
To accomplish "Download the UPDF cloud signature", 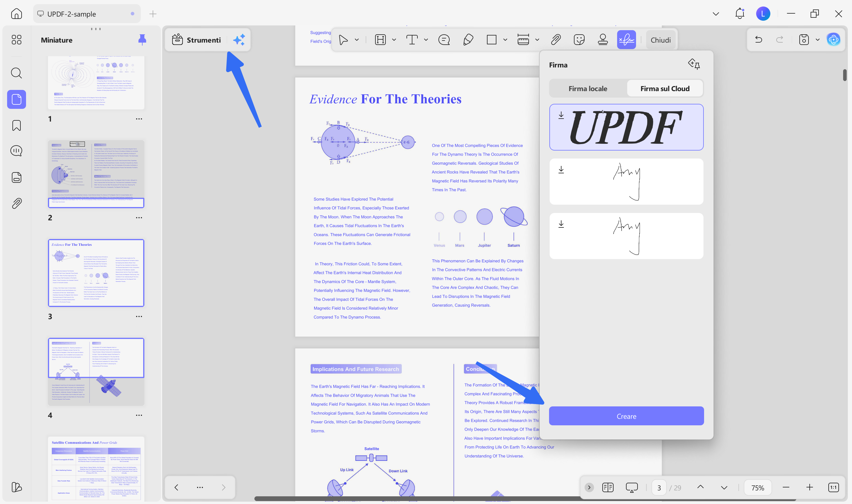I will pyautogui.click(x=561, y=115).
